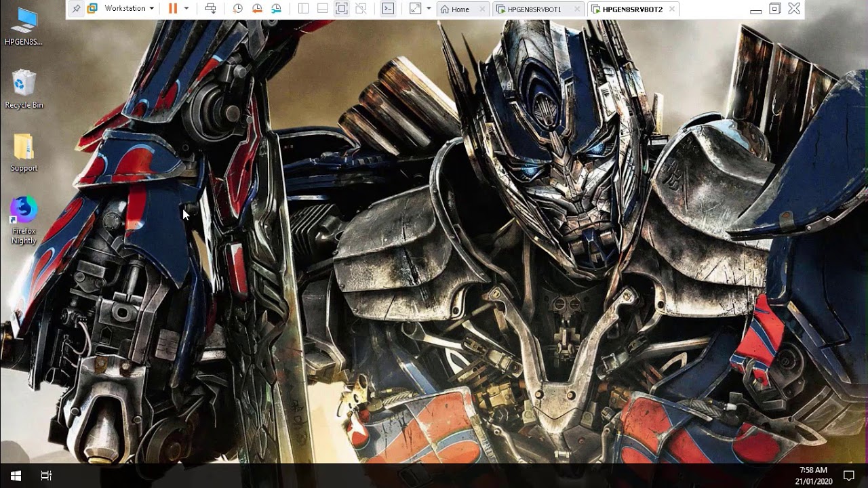Close the HPGEN8SRVBOT1 tab
This screenshot has width=868, height=488.
(x=577, y=9)
